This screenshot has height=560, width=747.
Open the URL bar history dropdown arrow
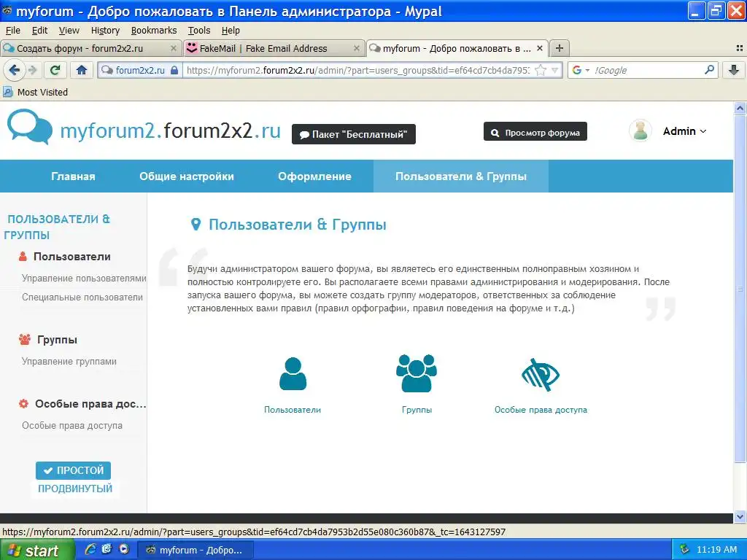point(554,71)
